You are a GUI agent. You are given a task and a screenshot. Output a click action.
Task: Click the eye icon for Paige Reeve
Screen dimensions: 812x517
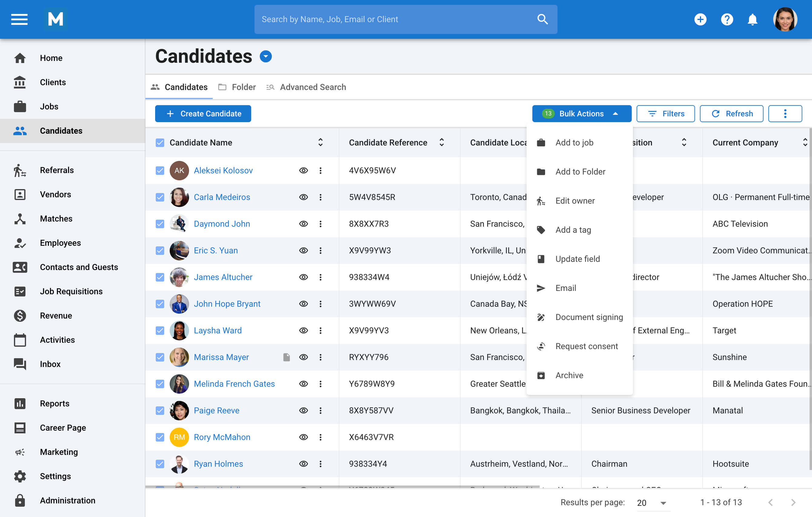point(304,410)
